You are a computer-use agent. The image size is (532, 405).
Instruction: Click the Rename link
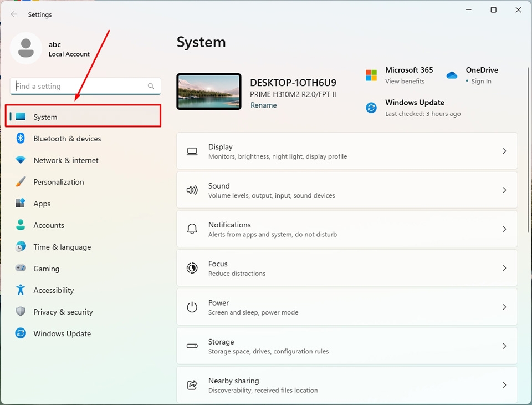pos(264,105)
